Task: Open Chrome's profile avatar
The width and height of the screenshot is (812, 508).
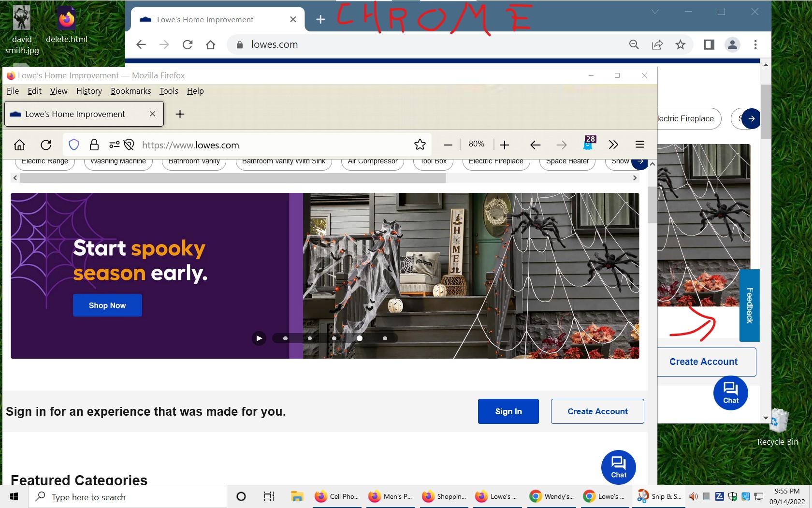Action: (732, 44)
